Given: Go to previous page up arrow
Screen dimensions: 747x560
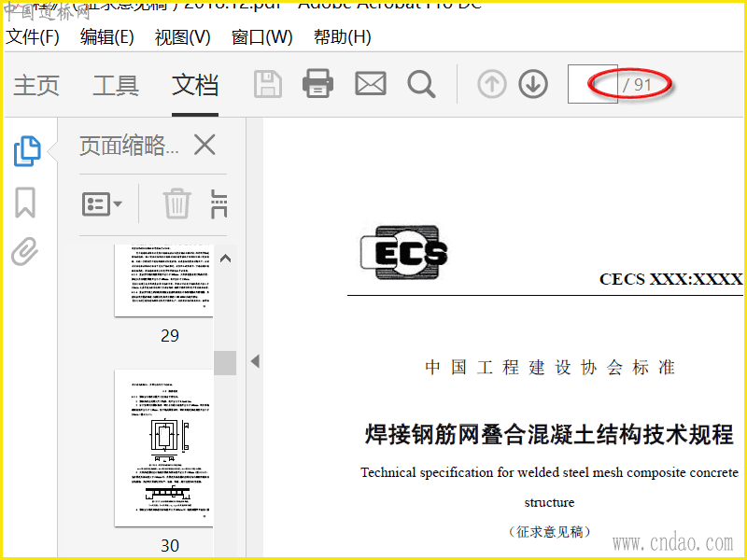Looking at the screenshot, I should tap(492, 84).
